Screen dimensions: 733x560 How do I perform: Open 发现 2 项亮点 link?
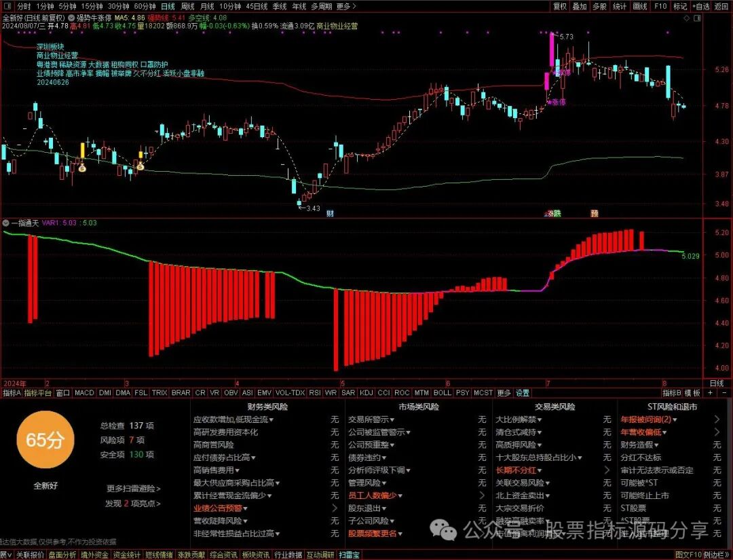[133, 504]
